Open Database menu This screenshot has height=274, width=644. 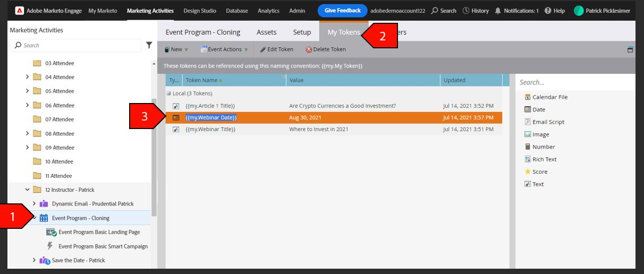click(237, 11)
